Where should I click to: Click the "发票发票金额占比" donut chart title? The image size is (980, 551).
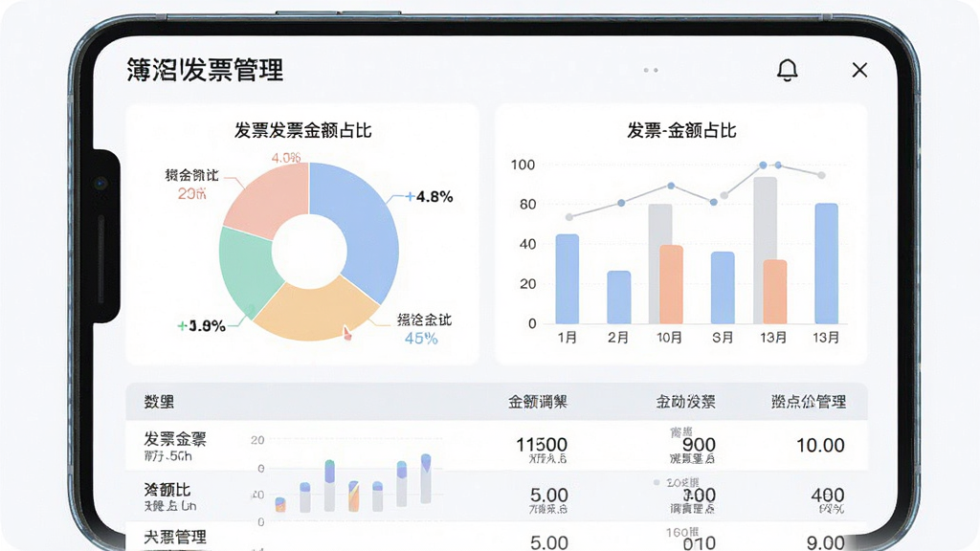[303, 130]
